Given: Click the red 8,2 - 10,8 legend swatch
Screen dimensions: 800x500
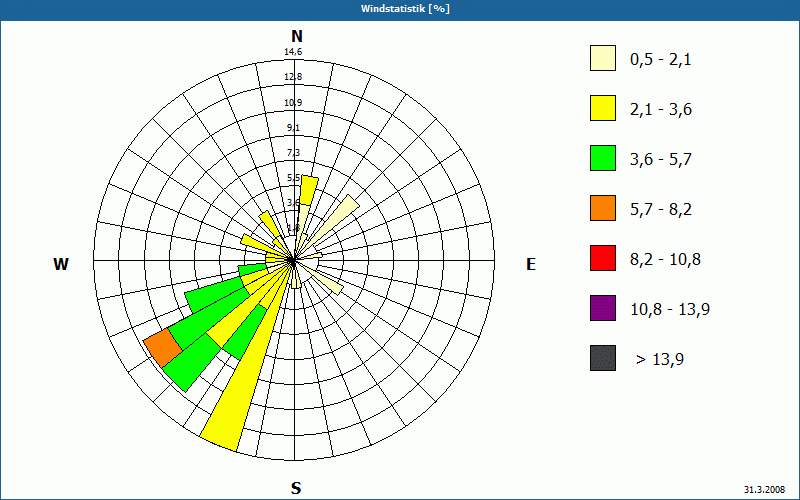Looking at the screenshot, I should coord(603,258).
